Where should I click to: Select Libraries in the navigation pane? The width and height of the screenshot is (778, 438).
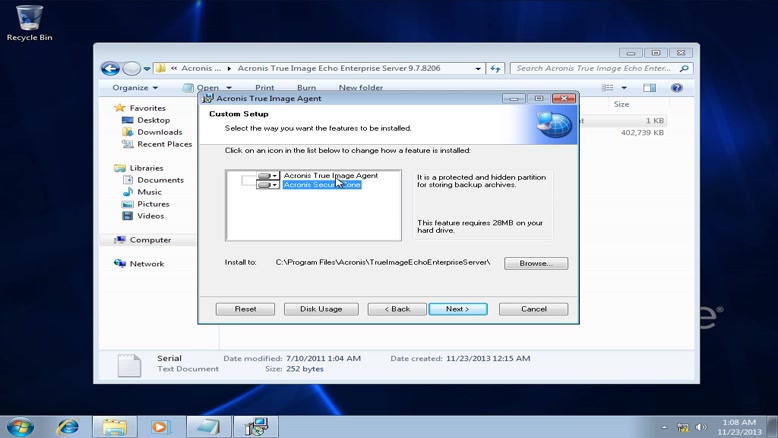146,168
